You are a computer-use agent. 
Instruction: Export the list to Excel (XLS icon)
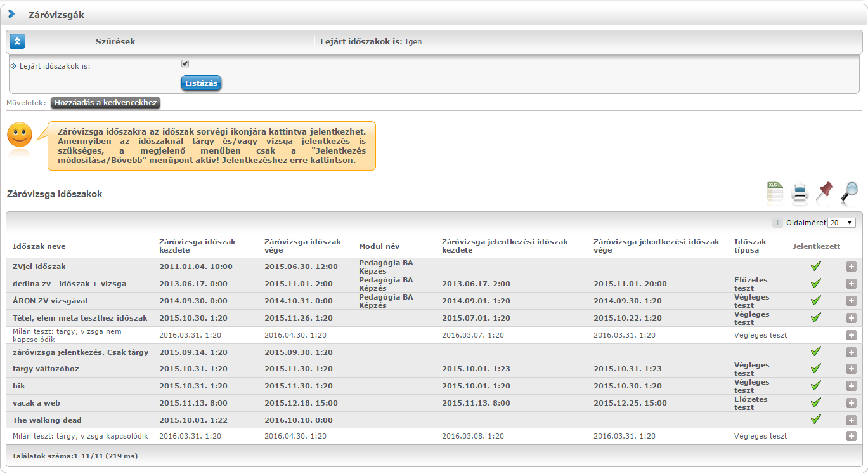pyautogui.click(x=775, y=192)
